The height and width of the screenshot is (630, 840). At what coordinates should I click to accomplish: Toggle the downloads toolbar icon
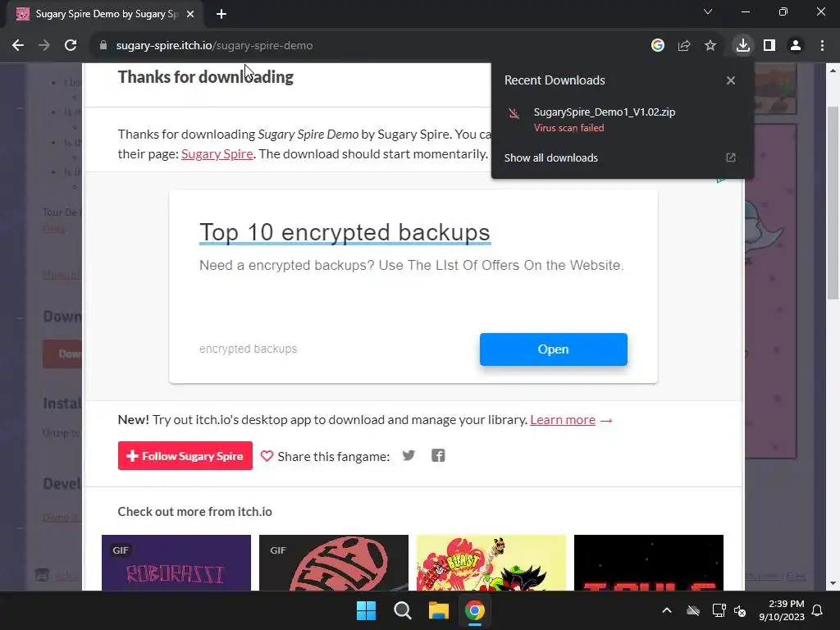tap(743, 46)
